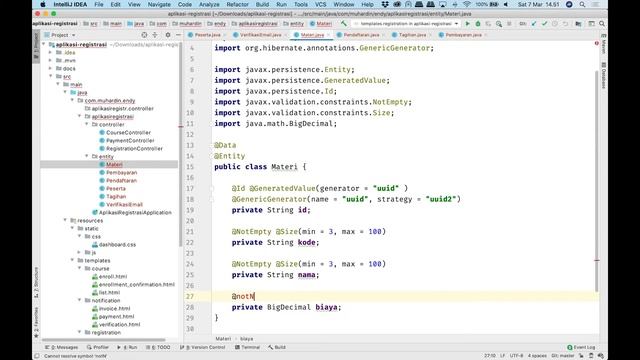
Task: Click the Build project hammer icon
Action: [x=344, y=24]
